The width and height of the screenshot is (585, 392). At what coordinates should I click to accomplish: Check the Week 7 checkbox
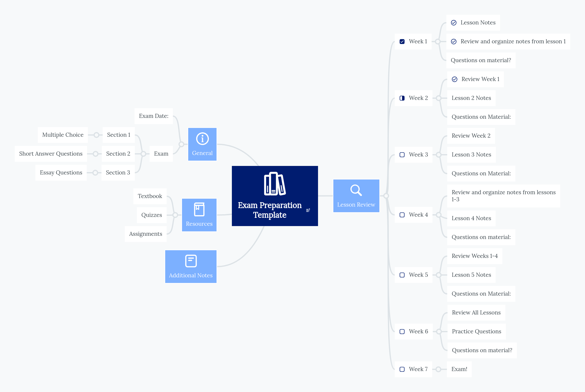click(402, 369)
